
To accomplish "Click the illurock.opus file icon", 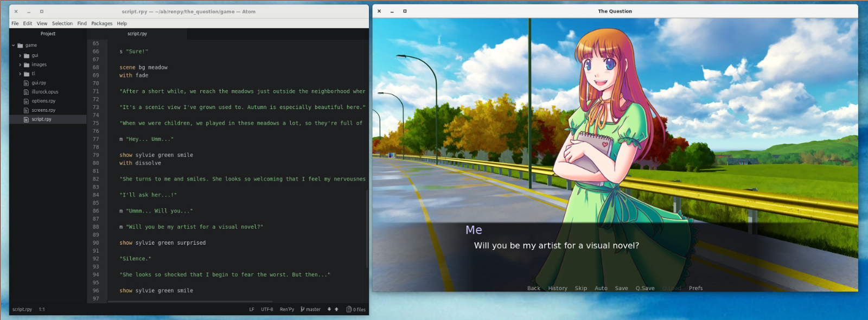I will (x=26, y=92).
